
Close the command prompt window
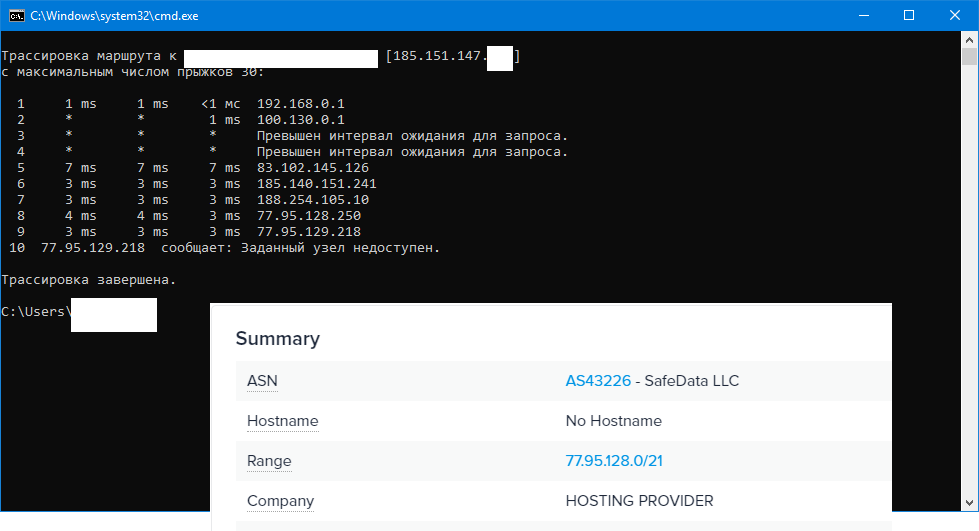[x=955, y=15]
